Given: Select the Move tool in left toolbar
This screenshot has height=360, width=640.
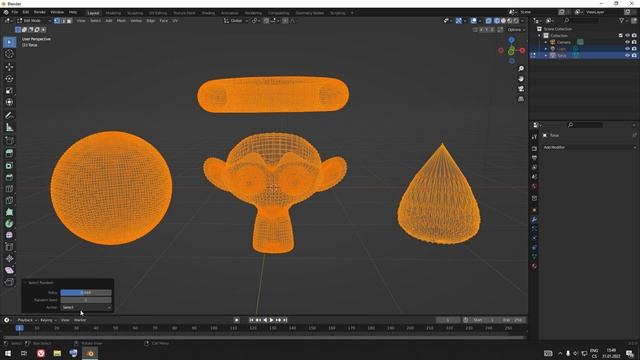Looking at the screenshot, I should tap(9, 67).
